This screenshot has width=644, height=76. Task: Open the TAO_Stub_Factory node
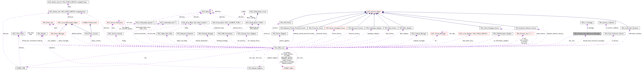click(x=391, y=28)
